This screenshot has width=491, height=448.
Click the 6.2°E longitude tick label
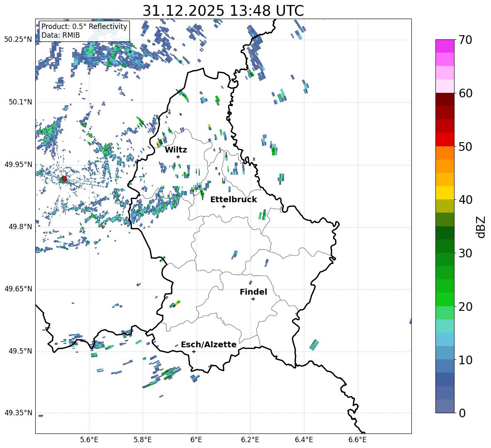coord(250,440)
